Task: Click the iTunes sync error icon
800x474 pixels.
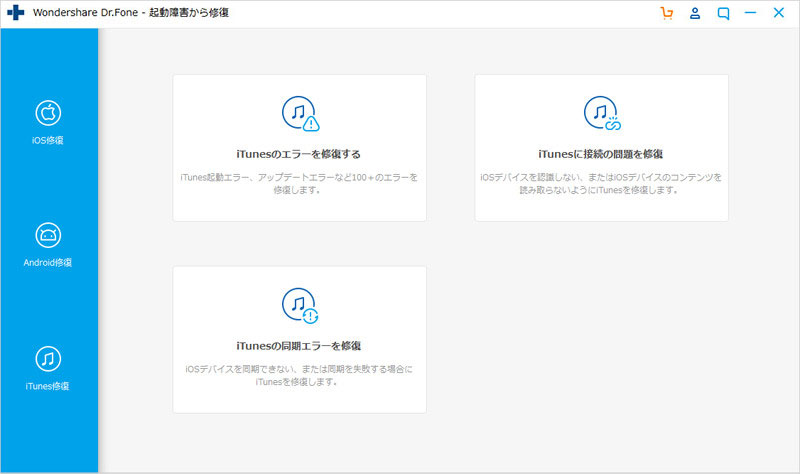Action: pyautogui.click(x=301, y=305)
